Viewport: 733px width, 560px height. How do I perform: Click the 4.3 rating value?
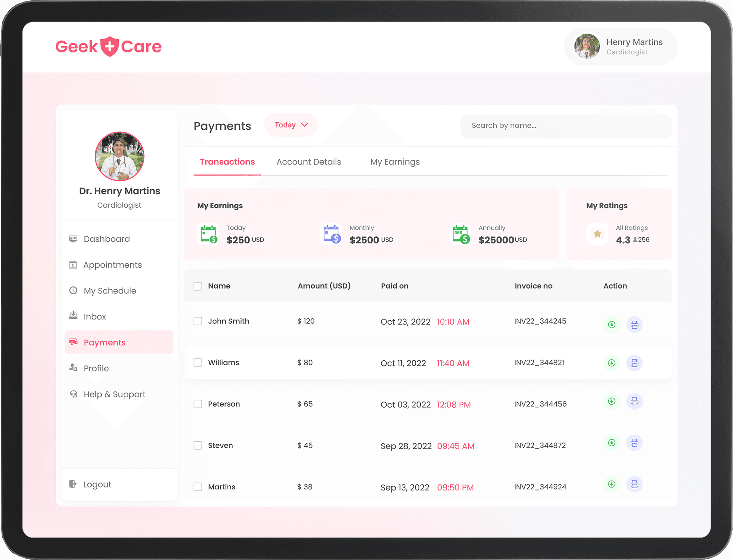[x=623, y=240]
